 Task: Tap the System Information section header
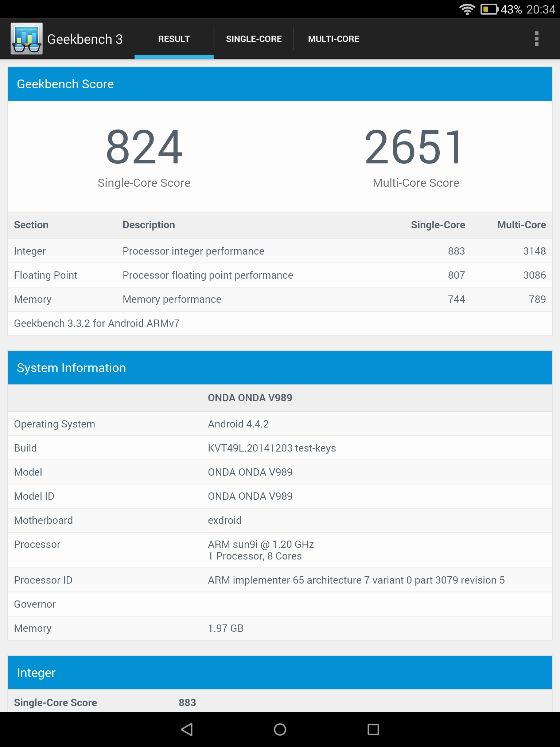tap(280, 368)
